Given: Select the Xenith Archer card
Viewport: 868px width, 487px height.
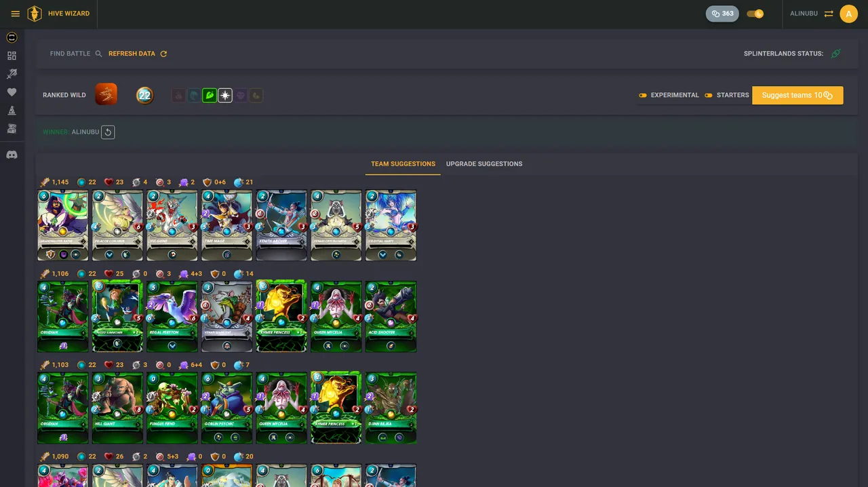Looking at the screenshot, I should (281, 225).
